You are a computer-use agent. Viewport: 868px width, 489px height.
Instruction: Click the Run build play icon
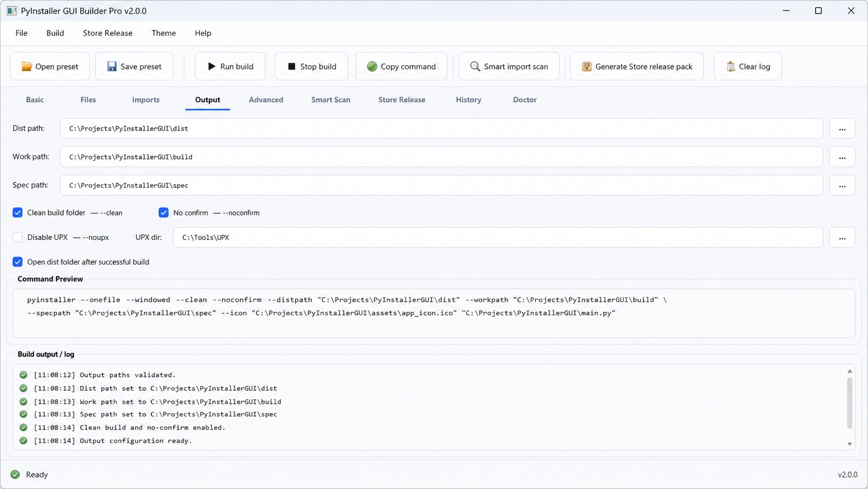(x=211, y=67)
